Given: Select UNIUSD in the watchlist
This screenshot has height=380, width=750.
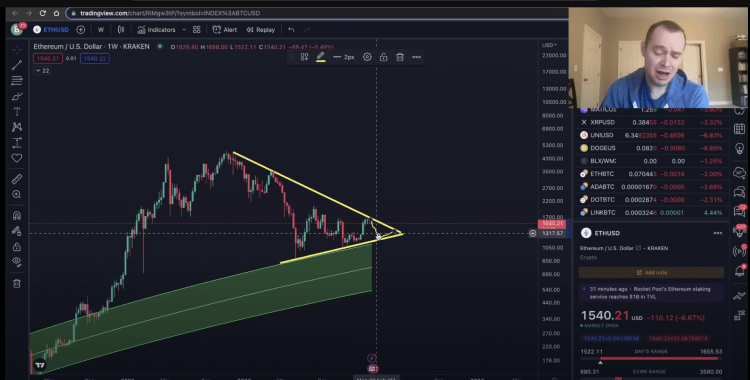Looking at the screenshot, I should [651, 135].
